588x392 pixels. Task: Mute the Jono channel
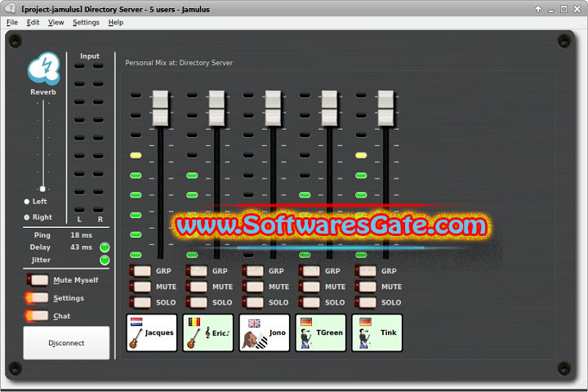(x=252, y=287)
